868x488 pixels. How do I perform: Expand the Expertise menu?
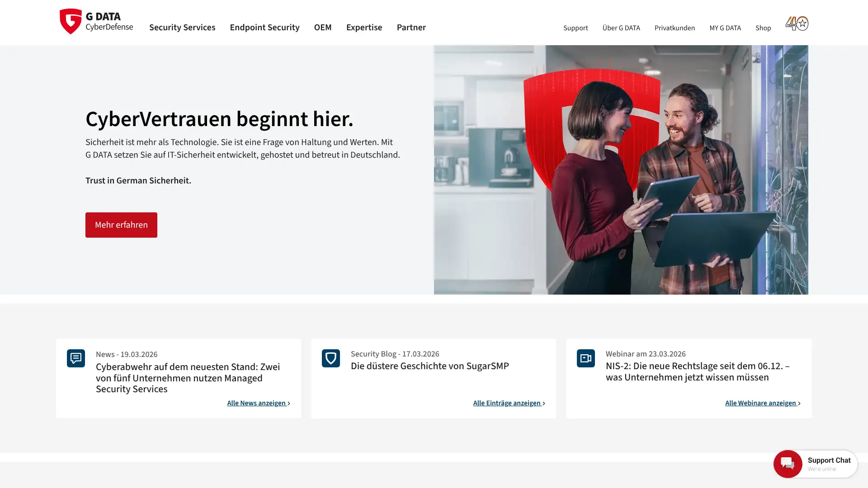point(364,28)
